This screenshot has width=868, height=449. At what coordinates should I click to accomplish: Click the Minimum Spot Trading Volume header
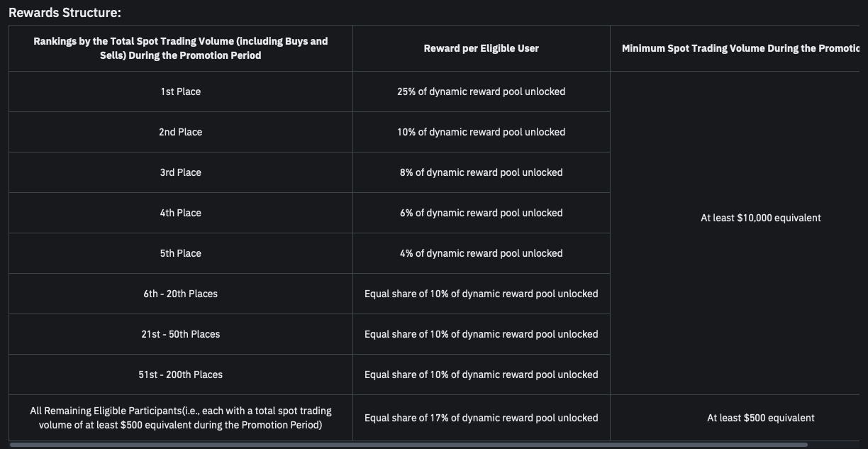pyautogui.click(x=740, y=48)
